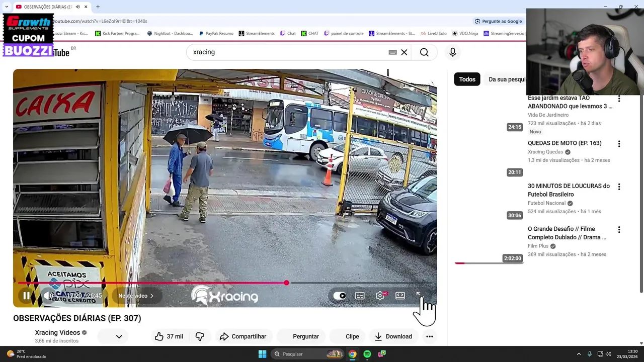Viewport: 644px width, 362px height.
Task: Open 'O Grande Desafio // Filme Completo Dublado'
Action: [567, 233]
